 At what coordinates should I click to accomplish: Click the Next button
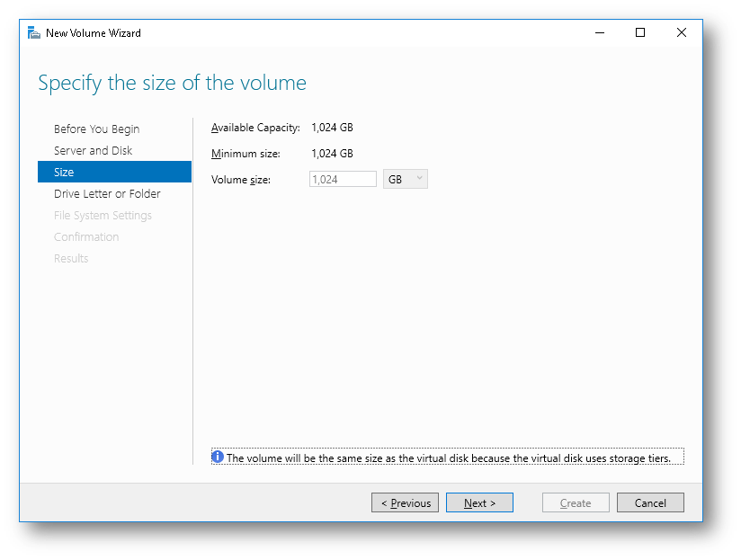(x=479, y=502)
